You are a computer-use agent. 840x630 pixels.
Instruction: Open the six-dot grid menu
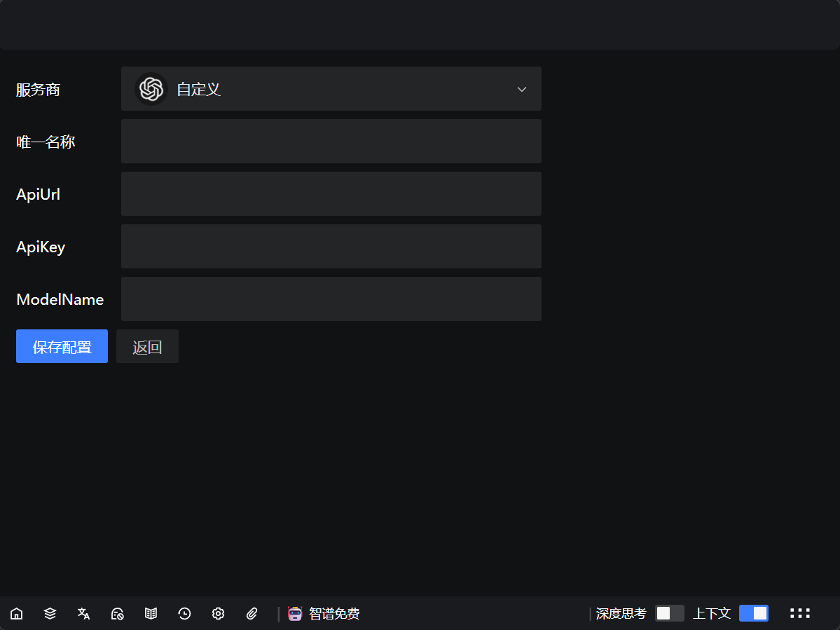coord(799,614)
